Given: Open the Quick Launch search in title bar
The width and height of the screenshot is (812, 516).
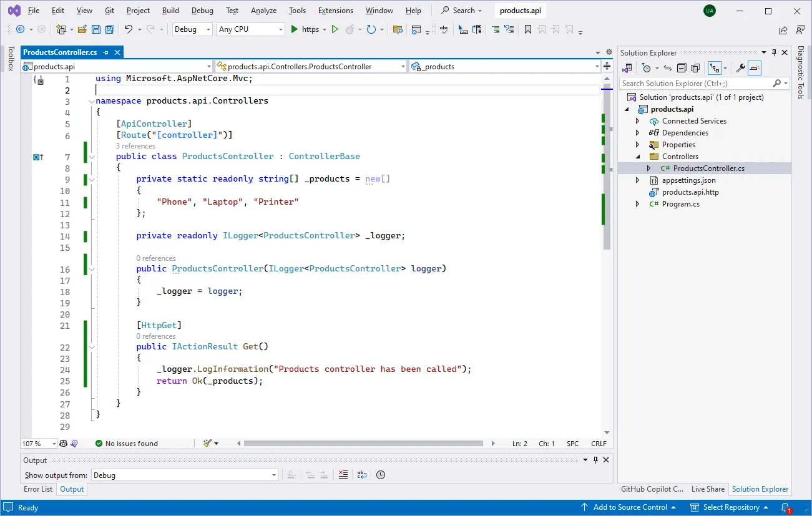Looking at the screenshot, I should [x=461, y=10].
